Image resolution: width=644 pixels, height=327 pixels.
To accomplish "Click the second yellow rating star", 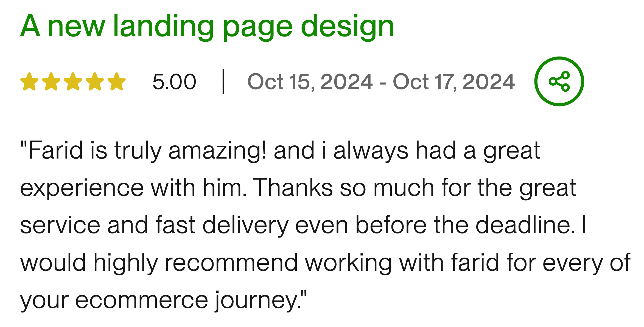I will pyautogui.click(x=51, y=81).
